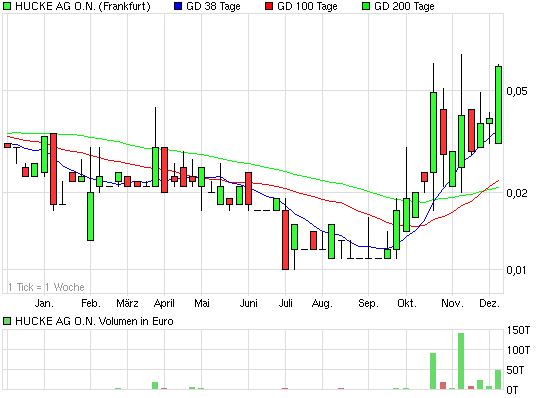Click the 100T volume axis value
545x398 pixels.
click(518, 350)
